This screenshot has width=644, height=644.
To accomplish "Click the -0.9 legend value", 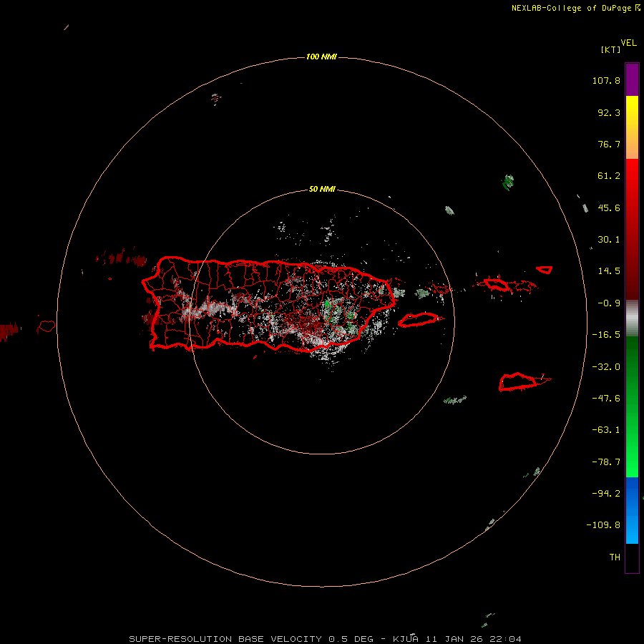I will 609,303.
